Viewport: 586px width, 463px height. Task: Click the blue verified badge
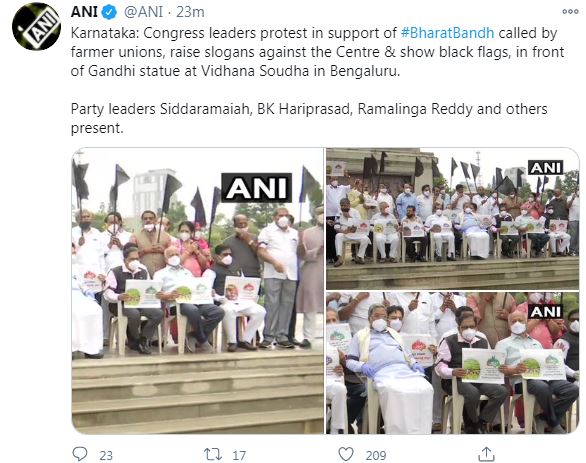click(110, 12)
